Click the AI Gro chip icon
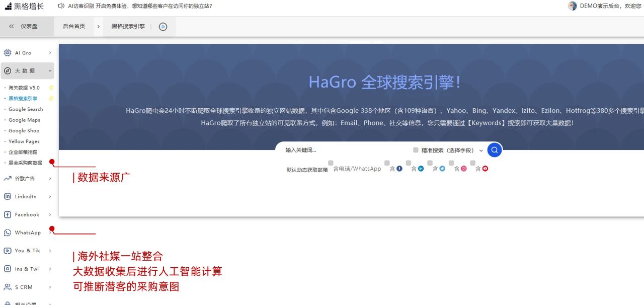 click(8, 53)
